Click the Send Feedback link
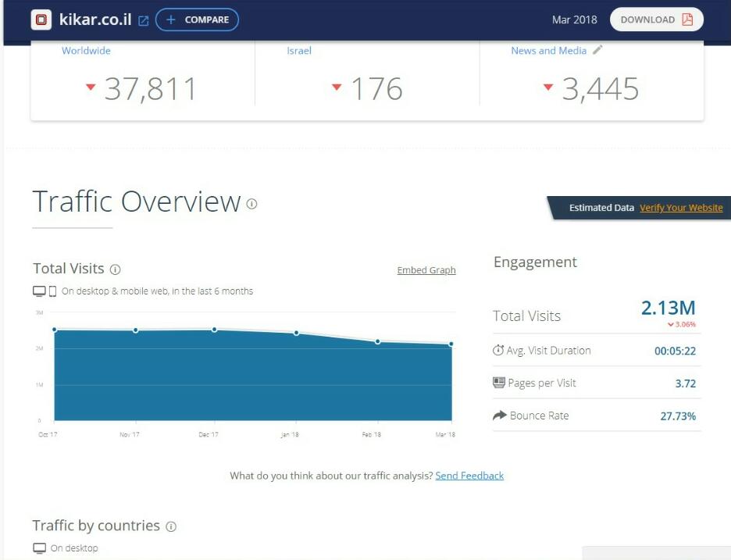This screenshot has height=560, width=731. [x=469, y=476]
